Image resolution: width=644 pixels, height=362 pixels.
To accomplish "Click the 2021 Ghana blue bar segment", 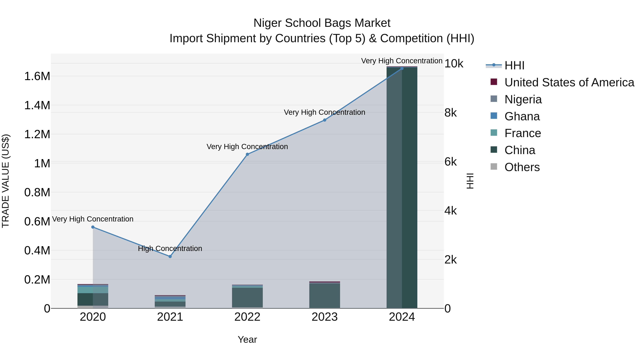I will 170,298.
